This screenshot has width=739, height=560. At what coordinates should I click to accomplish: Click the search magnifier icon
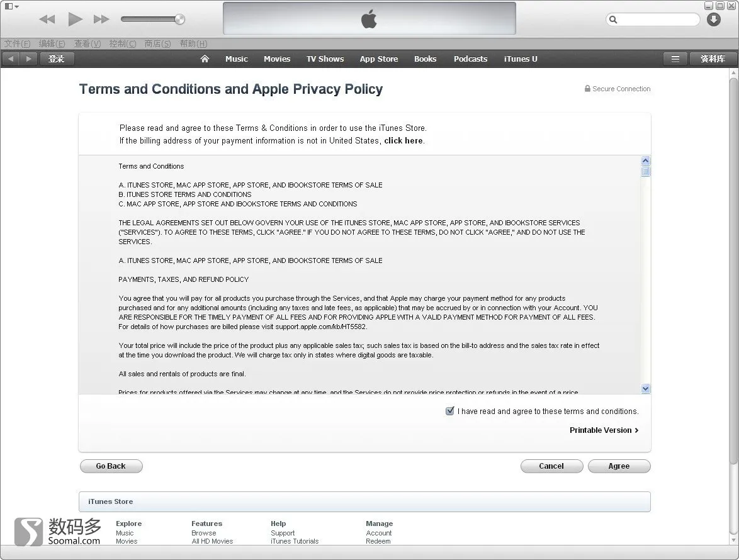pyautogui.click(x=613, y=20)
